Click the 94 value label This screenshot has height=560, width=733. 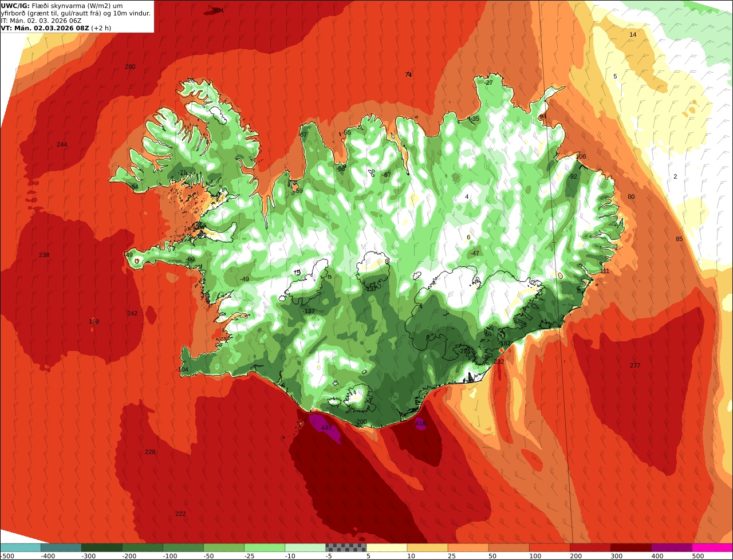point(543,116)
